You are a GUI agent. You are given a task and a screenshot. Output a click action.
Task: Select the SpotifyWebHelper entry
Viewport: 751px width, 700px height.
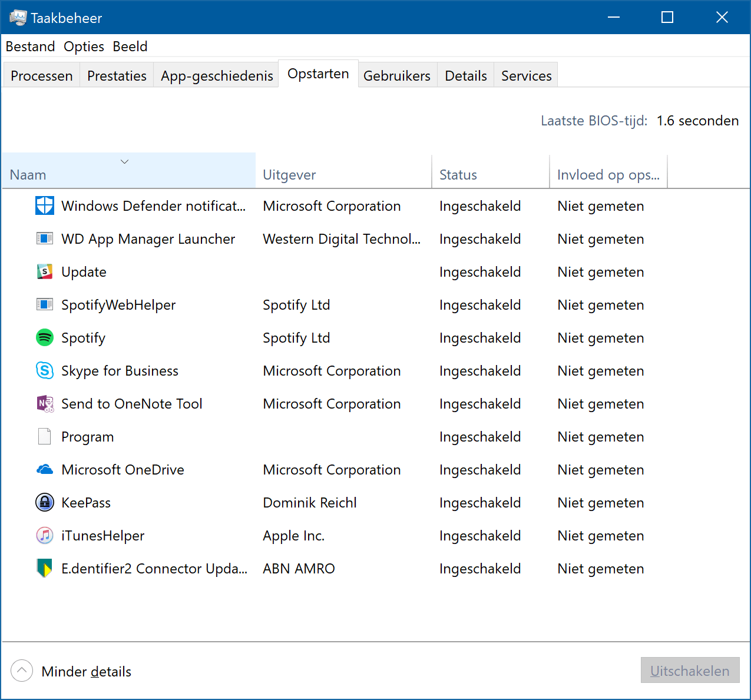(118, 305)
